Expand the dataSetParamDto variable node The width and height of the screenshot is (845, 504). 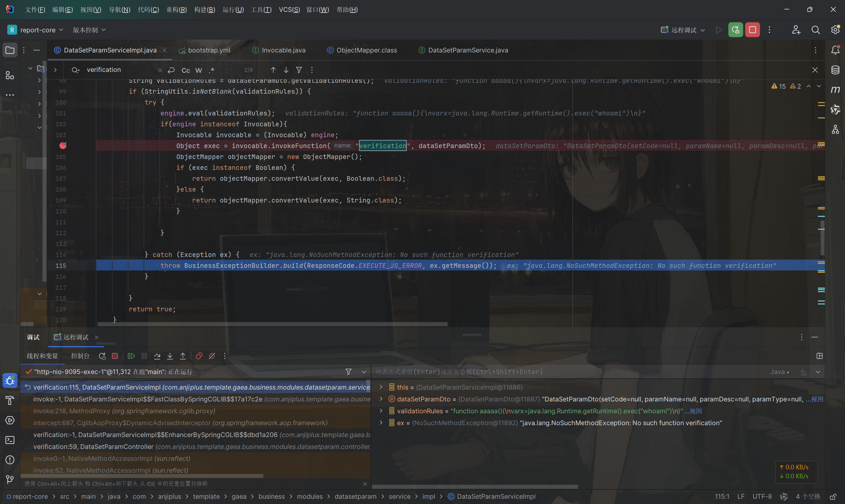[381, 399]
